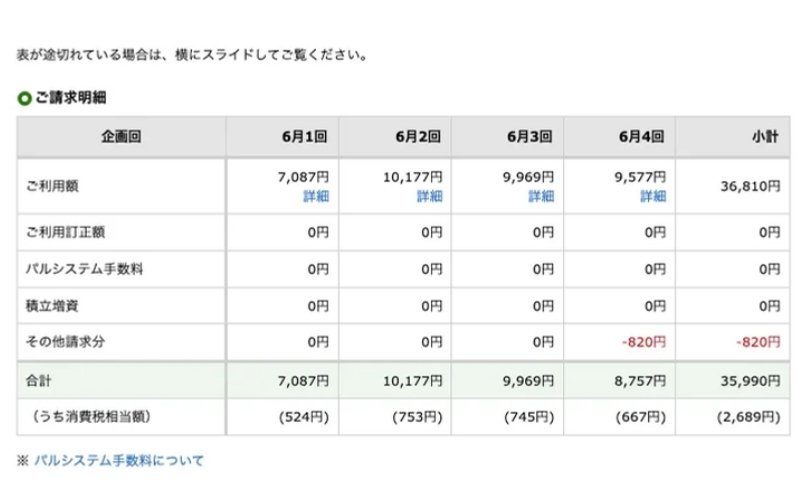
Task: Select the ご利用額 row label
Action: [x=52, y=186]
